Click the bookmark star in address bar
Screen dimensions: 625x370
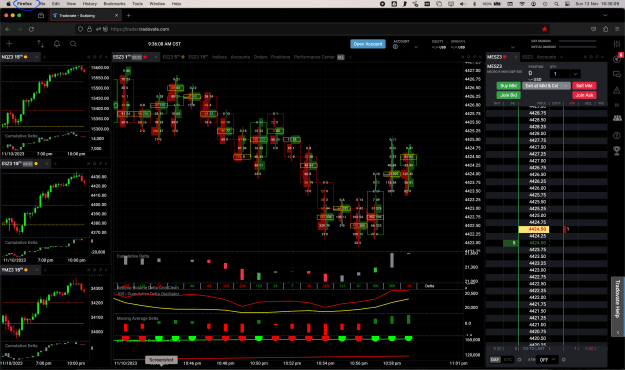(544, 29)
